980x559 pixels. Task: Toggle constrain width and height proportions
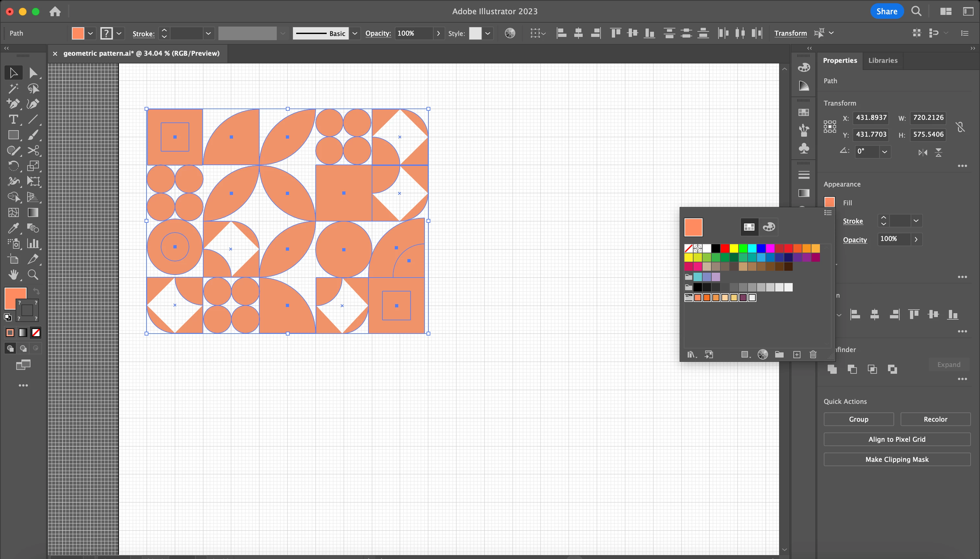click(x=960, y=126)
